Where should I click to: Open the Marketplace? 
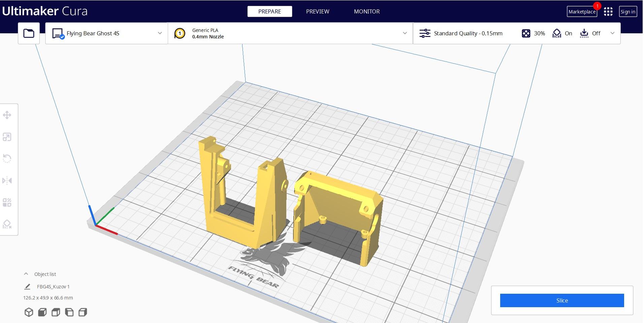[582, 12]
